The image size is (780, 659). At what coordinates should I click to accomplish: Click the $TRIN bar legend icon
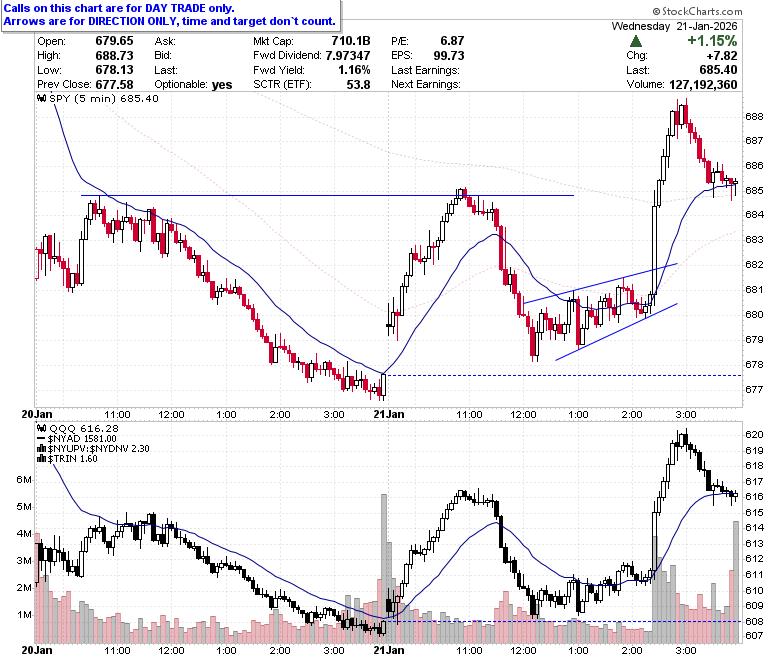[x=42, y=459]
